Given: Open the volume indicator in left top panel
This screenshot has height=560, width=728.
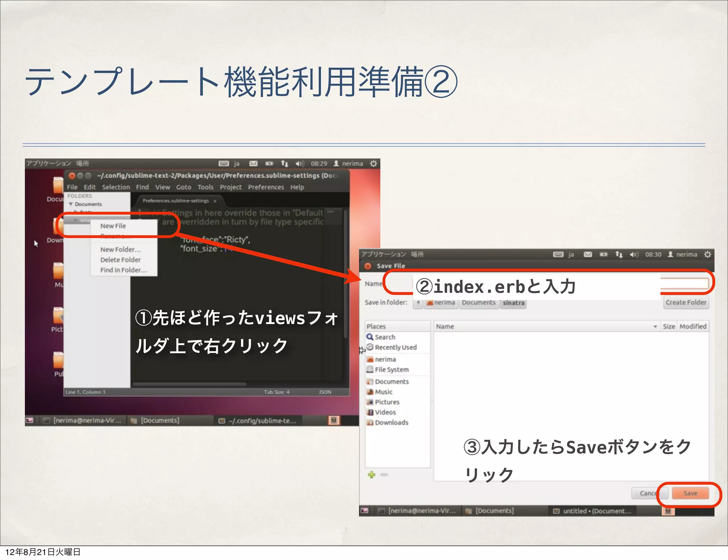Looking at the screenshot, I should [300, 163].
